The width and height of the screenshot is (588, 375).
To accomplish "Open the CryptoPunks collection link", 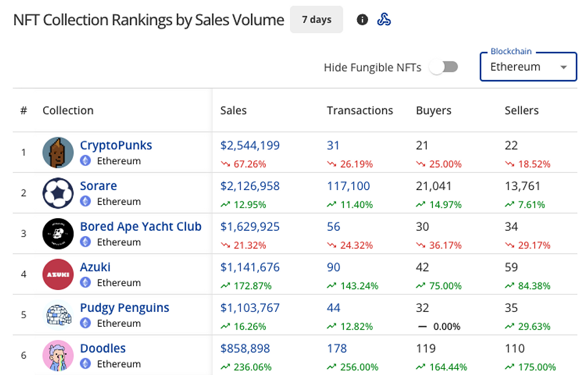I will tap(116, 145).
